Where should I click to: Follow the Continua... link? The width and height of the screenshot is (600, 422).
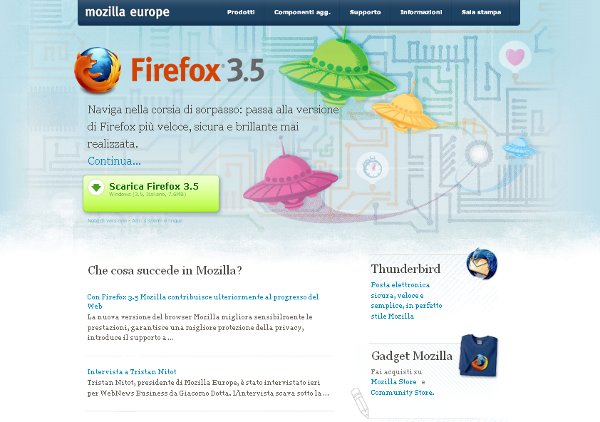pyautogui.click(x=114, y=161)
